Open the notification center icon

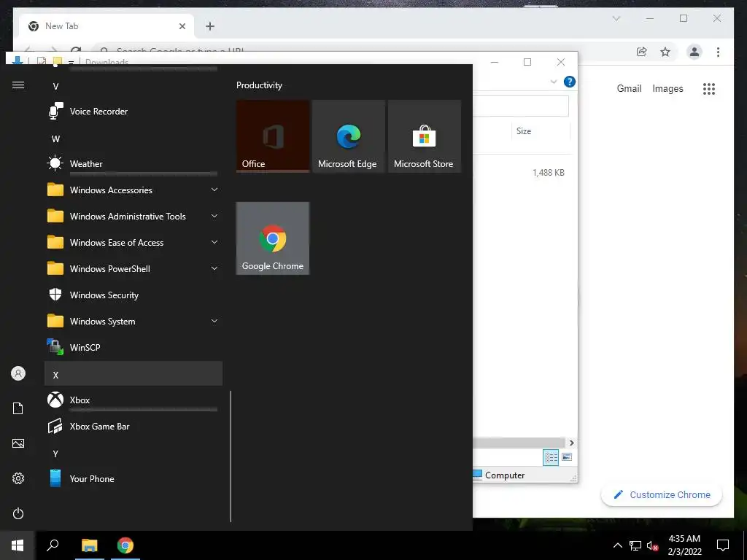[x=723, y=545]
